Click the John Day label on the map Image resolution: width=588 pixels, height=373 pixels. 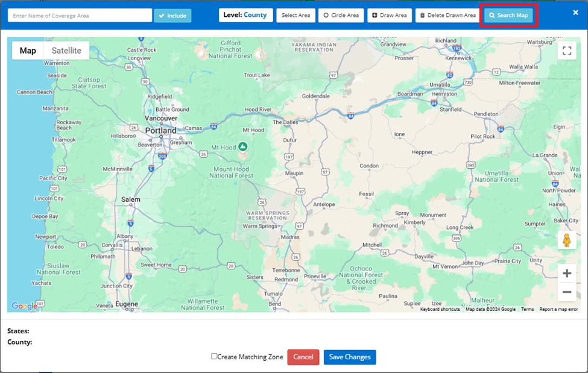pos(472,263)
